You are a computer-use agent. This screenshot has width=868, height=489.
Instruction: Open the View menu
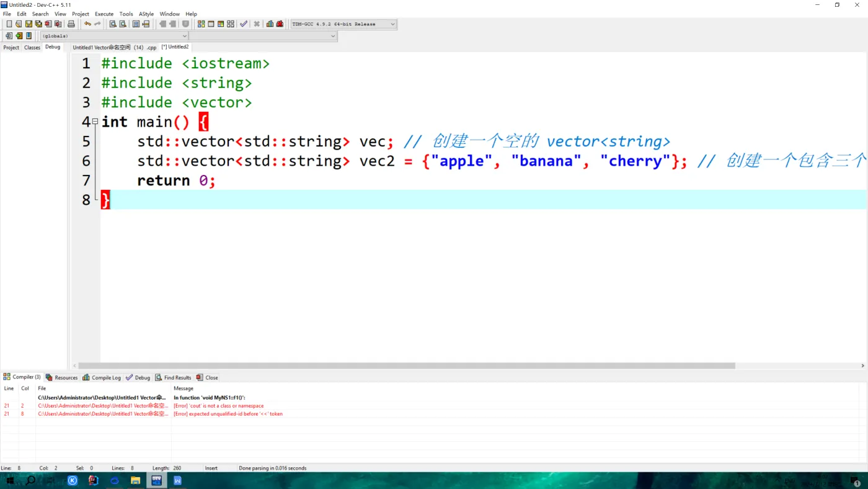[60, 14]
